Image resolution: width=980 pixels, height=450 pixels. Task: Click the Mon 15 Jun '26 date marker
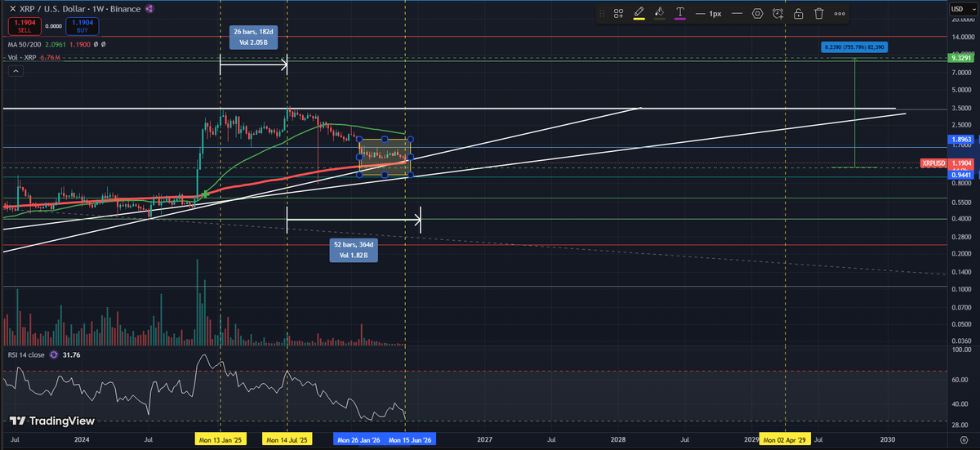[410, 440]
